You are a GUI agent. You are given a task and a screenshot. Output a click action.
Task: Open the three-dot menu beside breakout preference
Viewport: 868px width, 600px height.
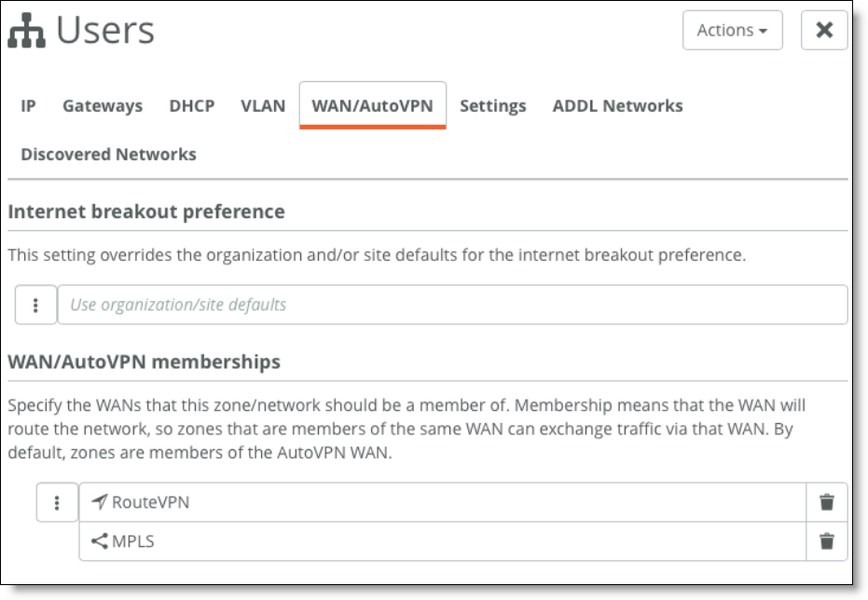click(x=35, y=305)
